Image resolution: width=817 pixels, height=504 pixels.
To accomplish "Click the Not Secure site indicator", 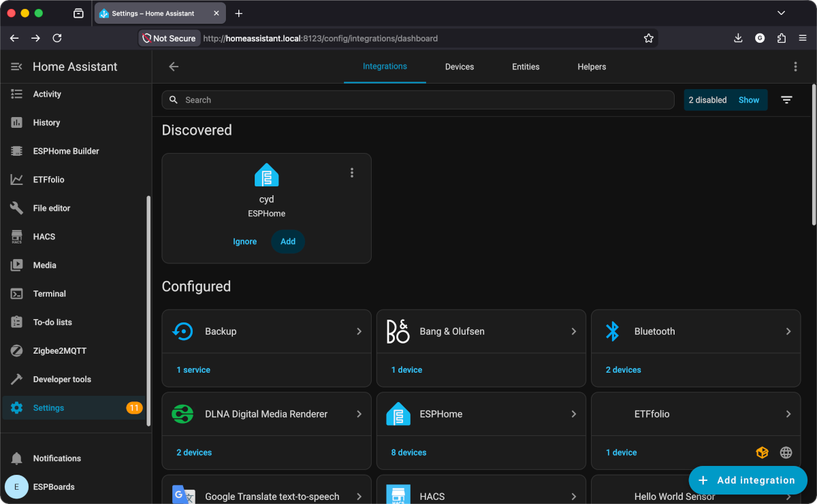I will coord(170,38).
